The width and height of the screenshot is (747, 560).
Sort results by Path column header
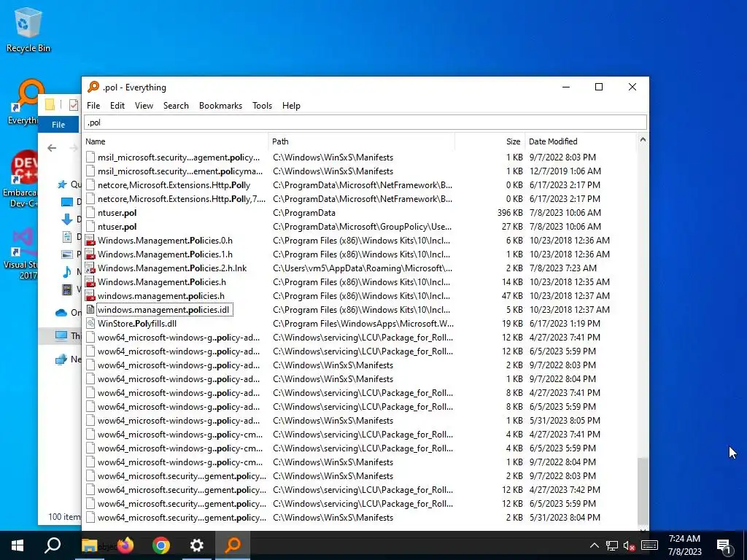pyautogui.click(x=362, y=141)
